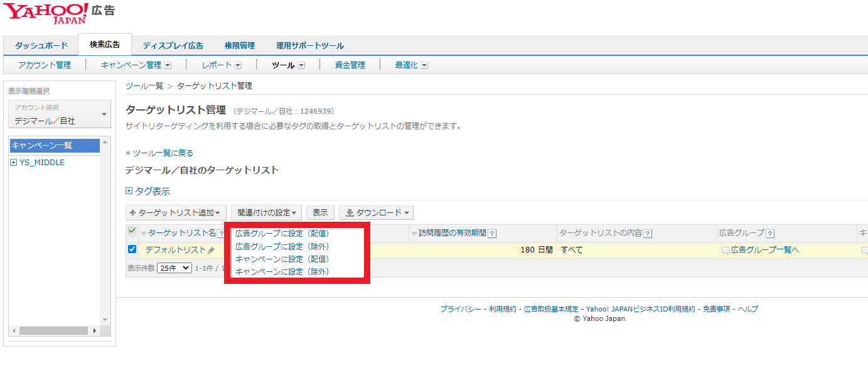The image size is (868, 380).
Task: Choose 広告グループに設定（除外）
Action: (x=282, y=246)
